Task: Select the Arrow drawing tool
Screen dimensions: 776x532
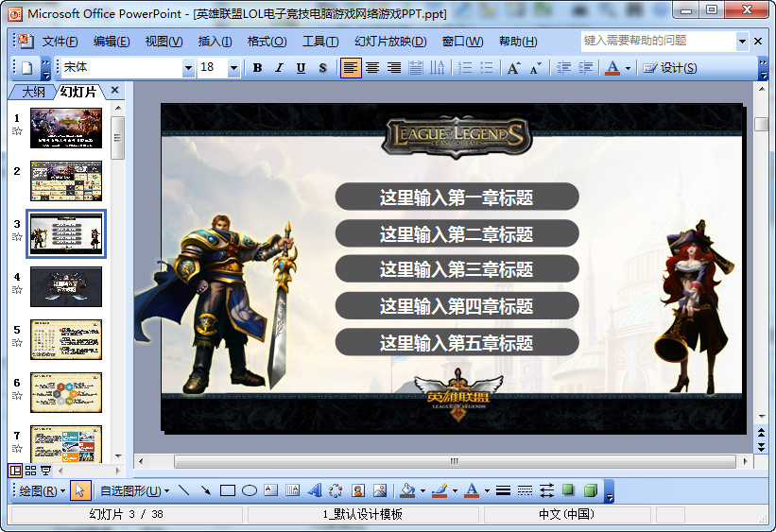Action: (x=206, y=490)
